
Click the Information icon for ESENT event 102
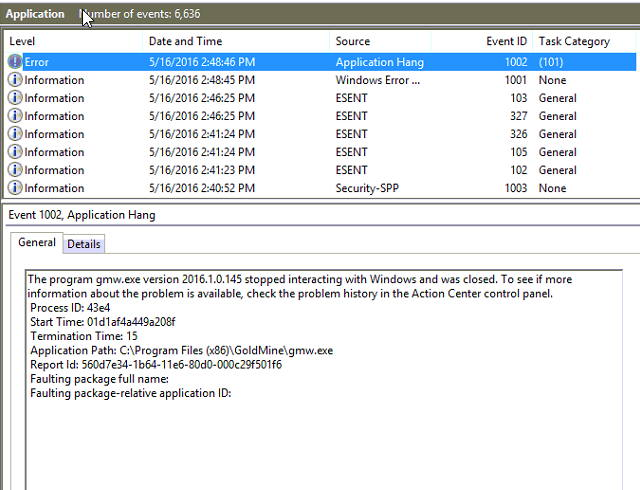pos(15,170)
